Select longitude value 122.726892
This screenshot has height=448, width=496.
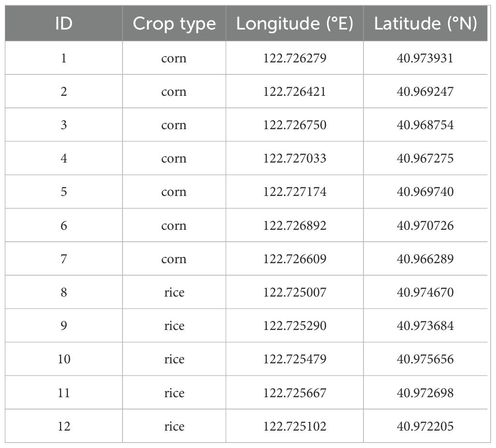click(x=295, y=225)
